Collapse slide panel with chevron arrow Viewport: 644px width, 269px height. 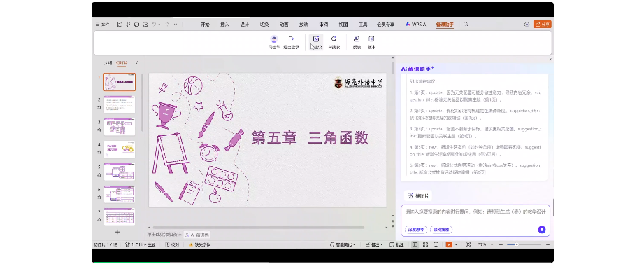pos(137,63)
